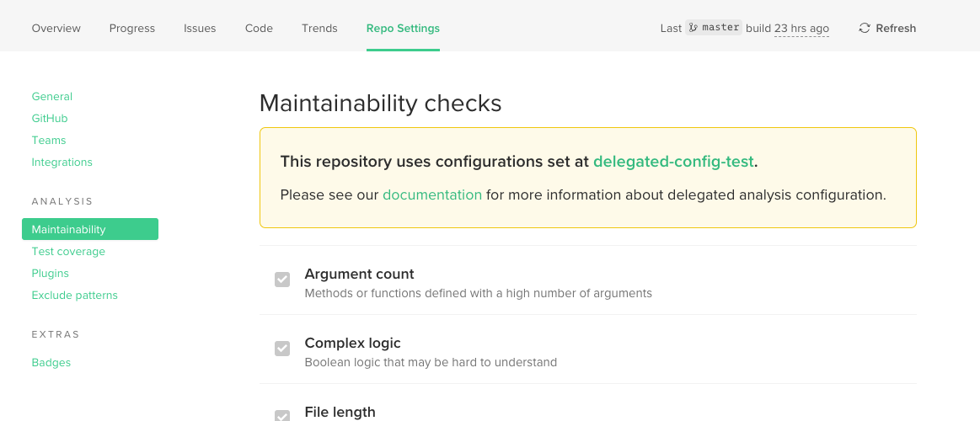The height and width of the screenshot is (421, 980).
Task: Open the Overview tab
Action: pos(56,28)
